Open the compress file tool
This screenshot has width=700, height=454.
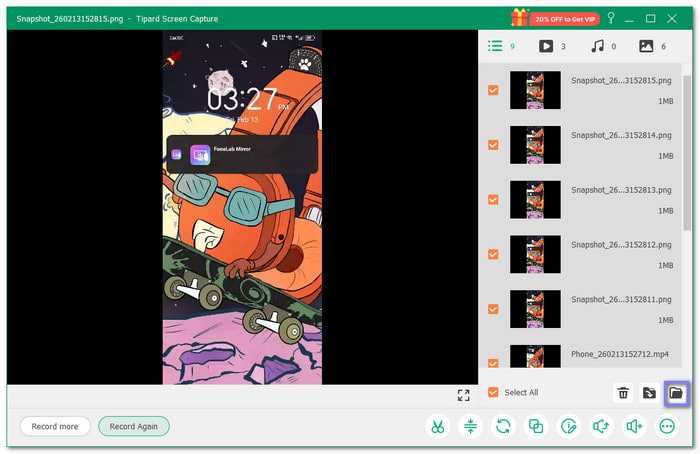(470, 426)
